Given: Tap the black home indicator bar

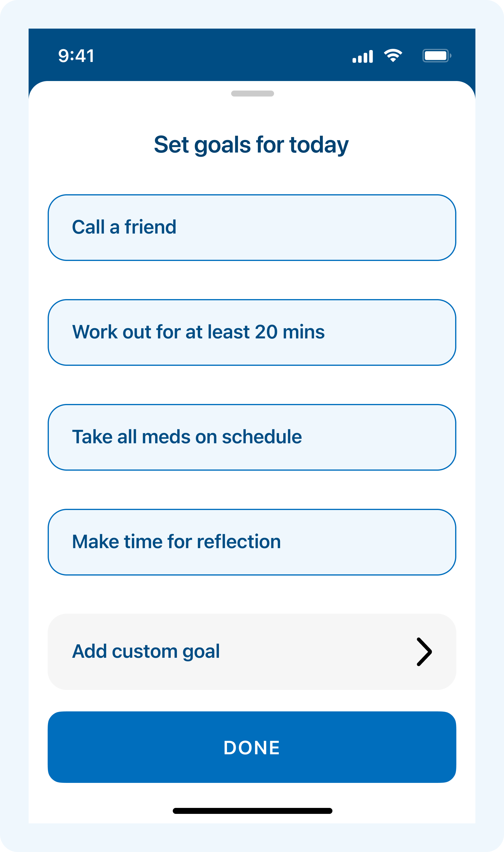Looking at the screenshot, I should point(252,811).
